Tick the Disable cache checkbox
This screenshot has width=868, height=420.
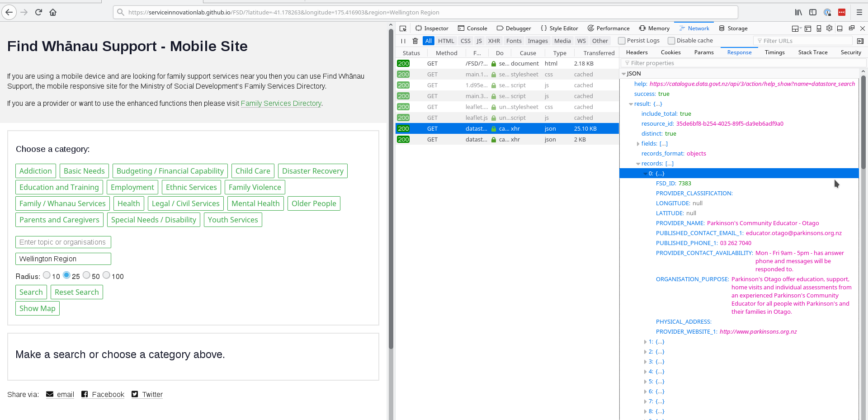671,41
